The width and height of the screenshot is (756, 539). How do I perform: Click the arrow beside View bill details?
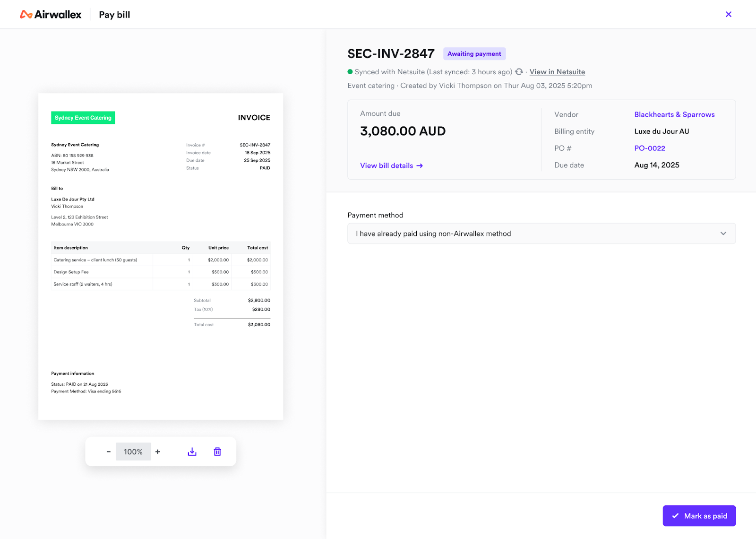coord(420,165)
